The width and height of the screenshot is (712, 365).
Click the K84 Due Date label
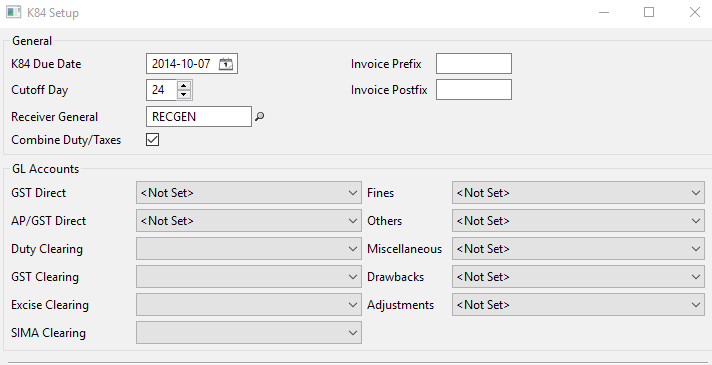(x=46, y=64)
